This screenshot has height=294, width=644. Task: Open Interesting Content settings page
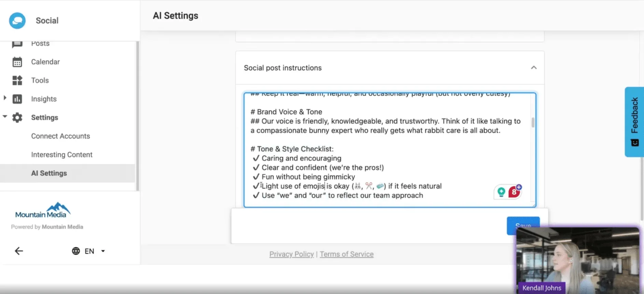coord(62,155)
